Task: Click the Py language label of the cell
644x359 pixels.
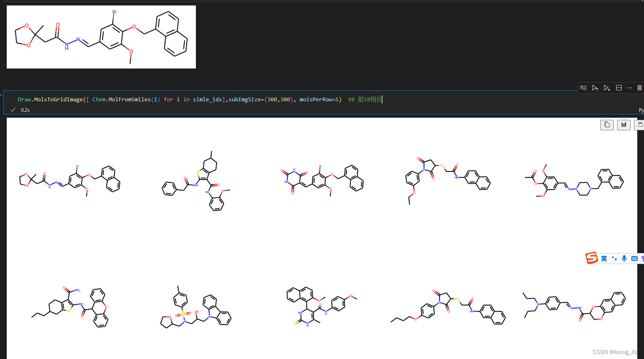Action: (641, 110)
